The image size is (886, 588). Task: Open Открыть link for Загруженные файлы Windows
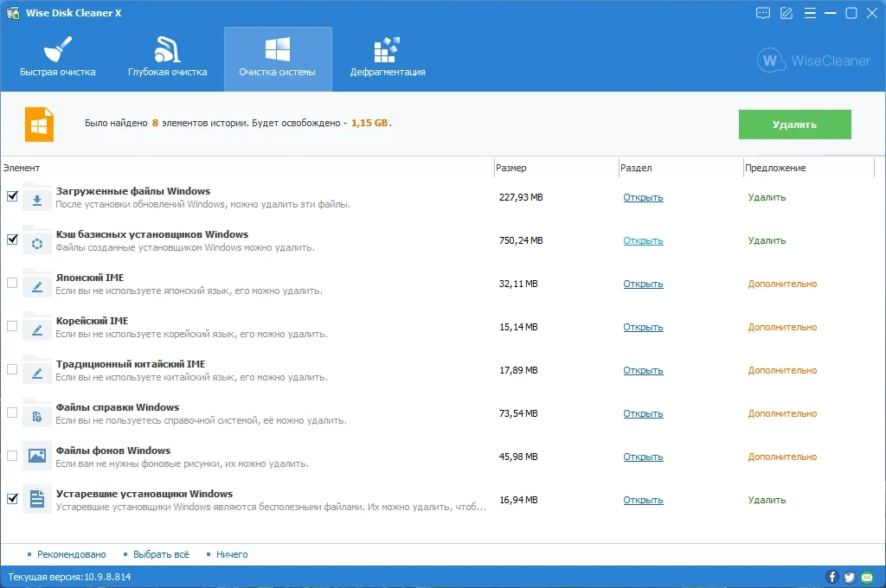tap(643, 197)
